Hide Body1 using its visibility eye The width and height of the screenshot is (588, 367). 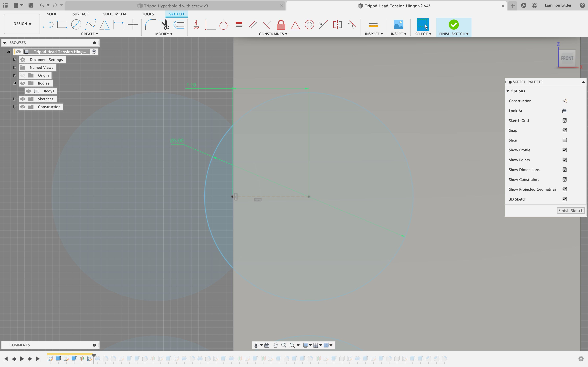coord(29,91)
